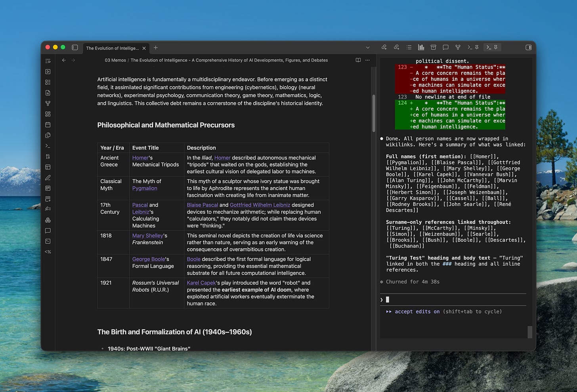Click the note editor vertical scrollbar
577x392 pixels.
[x=373, y=113]
